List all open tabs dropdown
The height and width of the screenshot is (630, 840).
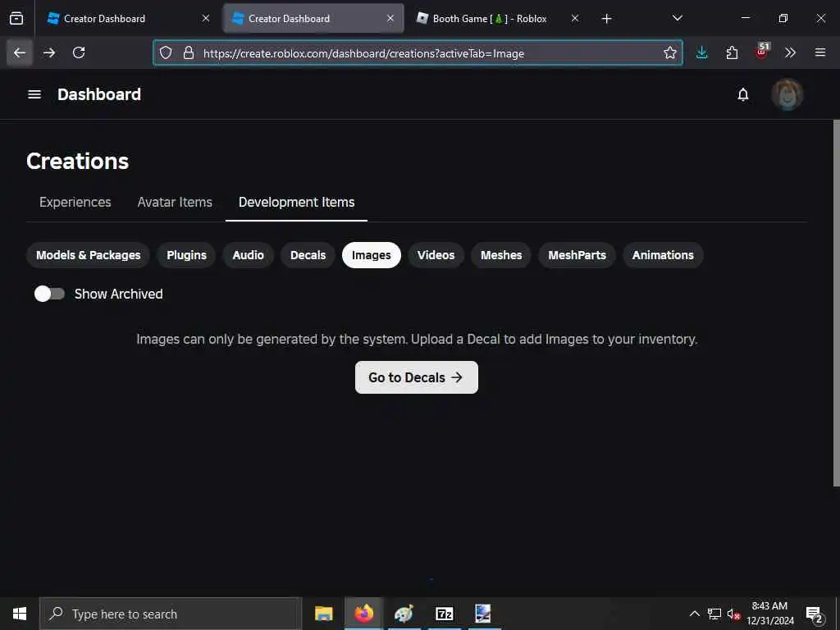(677, 18)
